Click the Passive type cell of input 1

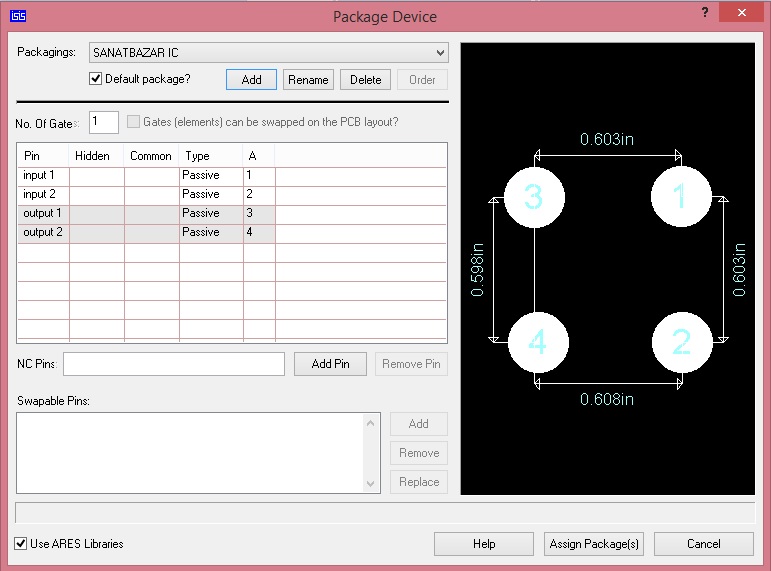(211, 176)
